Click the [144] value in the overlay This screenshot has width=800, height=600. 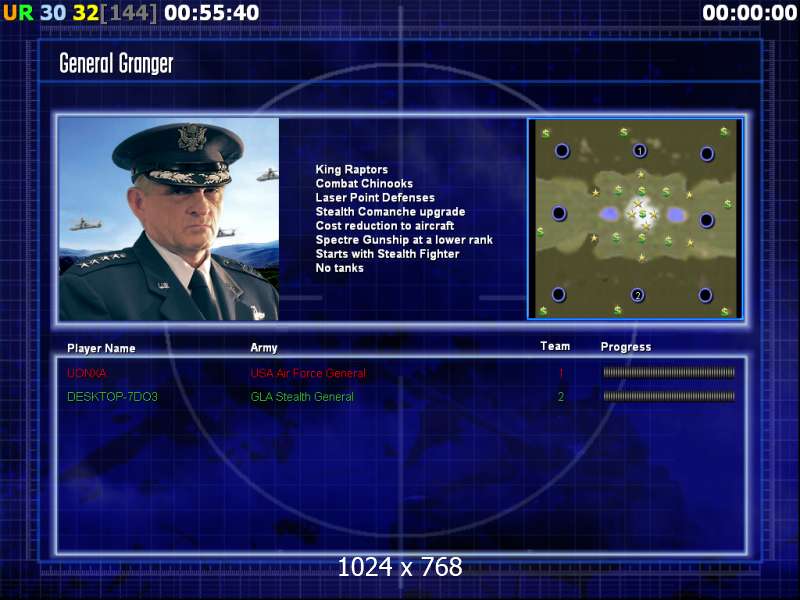[x=129, y=13]
